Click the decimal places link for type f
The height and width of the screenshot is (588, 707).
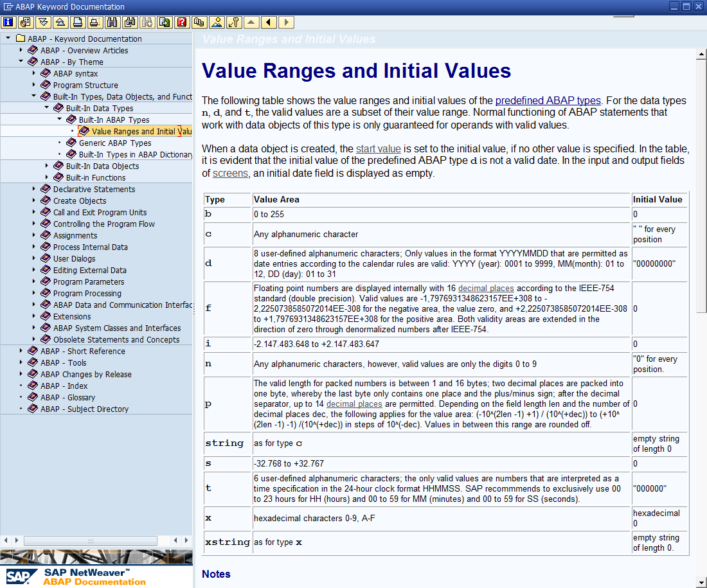[486, 288]
